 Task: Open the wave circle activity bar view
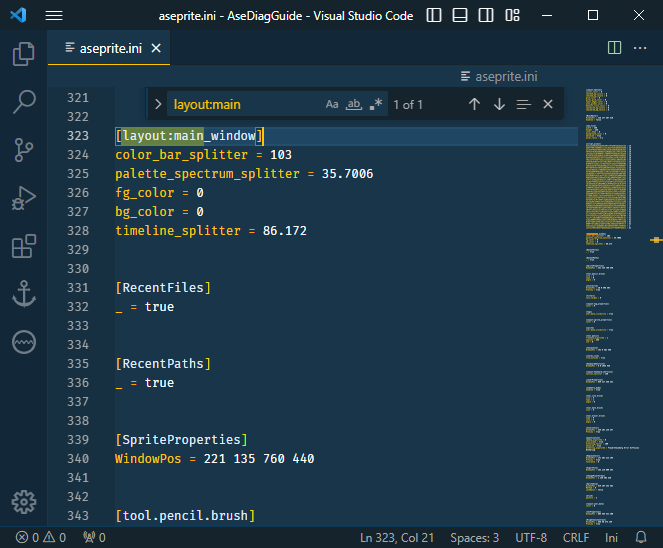click(24, 342)
